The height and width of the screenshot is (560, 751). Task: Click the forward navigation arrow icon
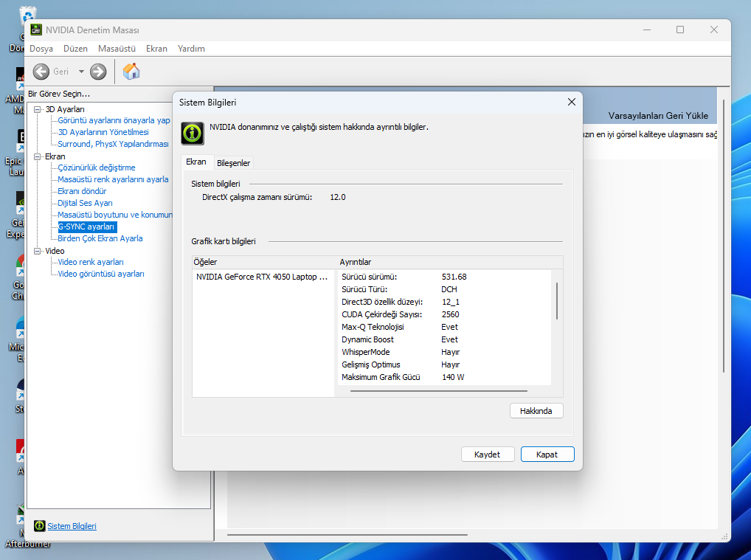click(x=98, y=72)
